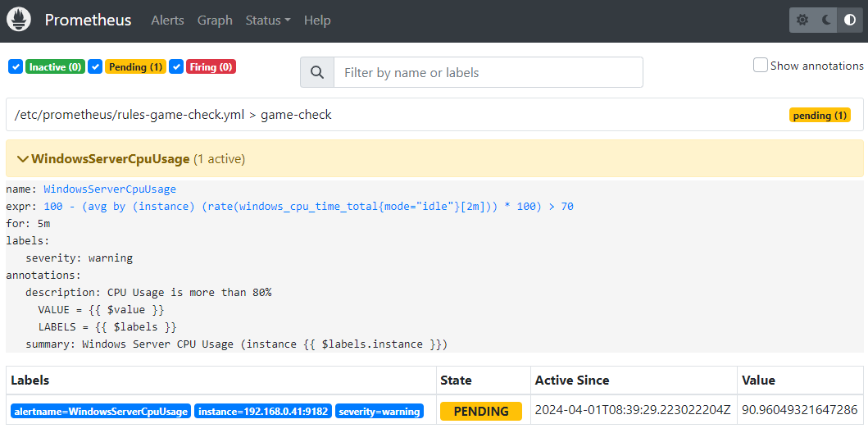Focus the Filter by name or labels field
The width and height of the screenshot is (868, 433).
(488, 72)
